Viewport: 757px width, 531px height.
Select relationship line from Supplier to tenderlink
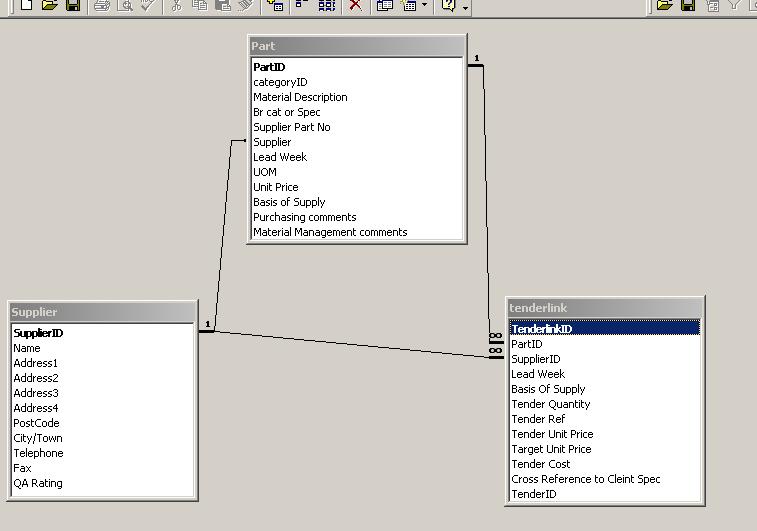[x=352, y=344]
